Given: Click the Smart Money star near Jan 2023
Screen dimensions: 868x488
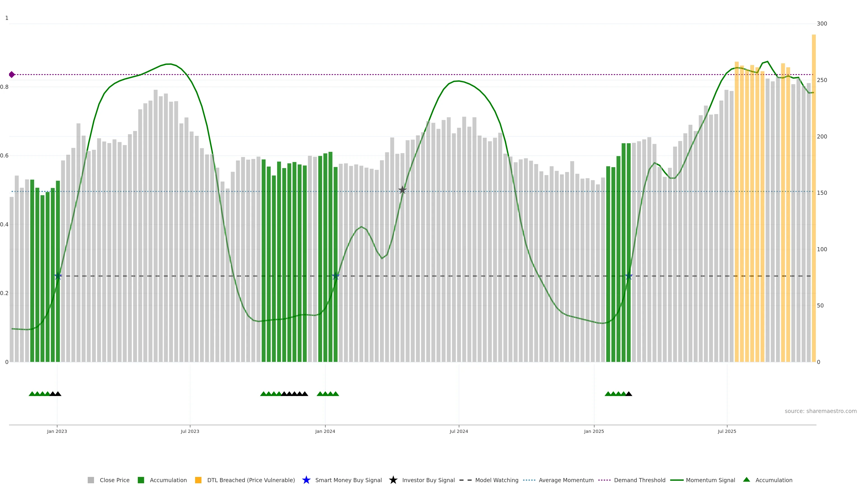Looking at the screenshot, I should point(58,276).
